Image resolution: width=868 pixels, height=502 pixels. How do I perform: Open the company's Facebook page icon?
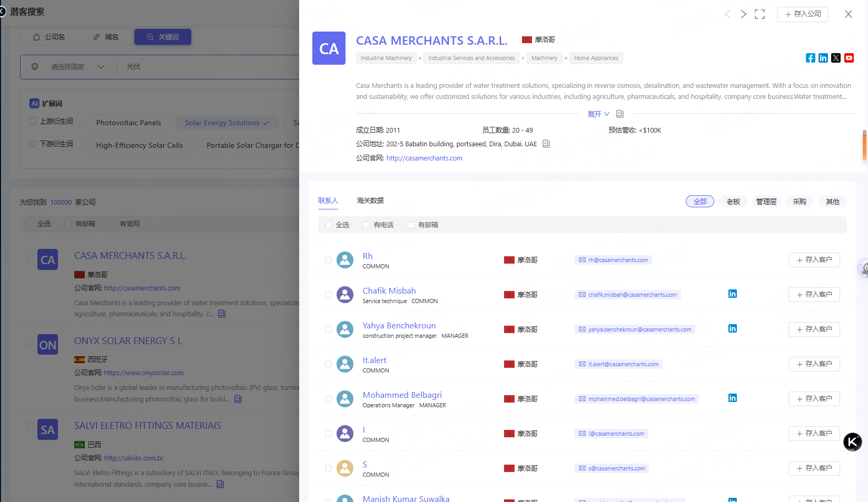coord(810,58)
